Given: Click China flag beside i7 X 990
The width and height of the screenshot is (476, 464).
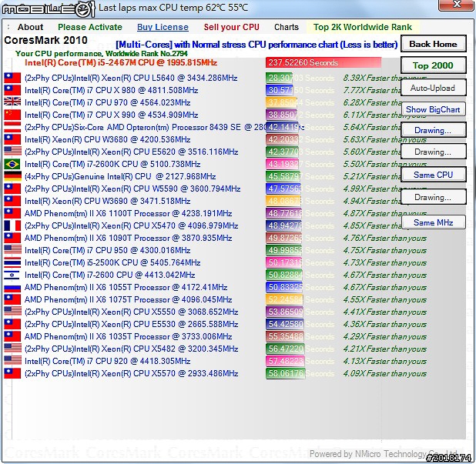Looking at the screenshot, I should click(x=12, y=115).
